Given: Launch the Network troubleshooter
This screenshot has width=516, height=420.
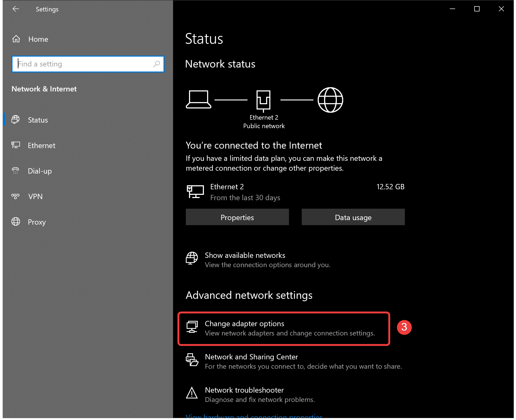Looking at the screenshot, I should point(250,395).
